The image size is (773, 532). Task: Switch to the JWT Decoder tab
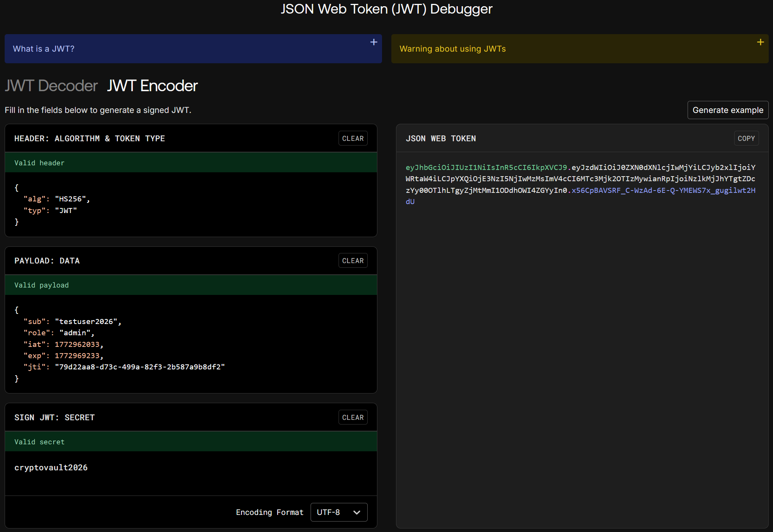[51, 86]
